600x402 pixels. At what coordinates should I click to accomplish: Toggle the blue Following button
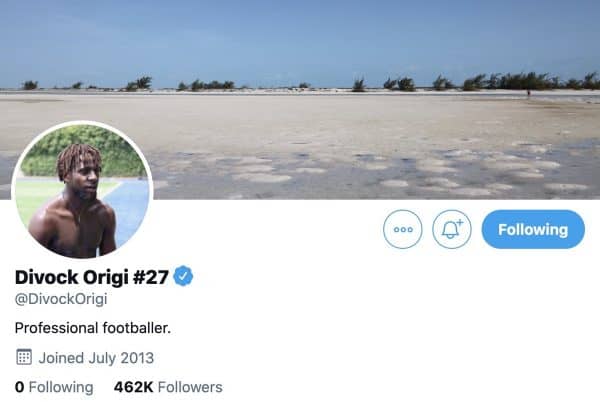(x=533, y=229)
